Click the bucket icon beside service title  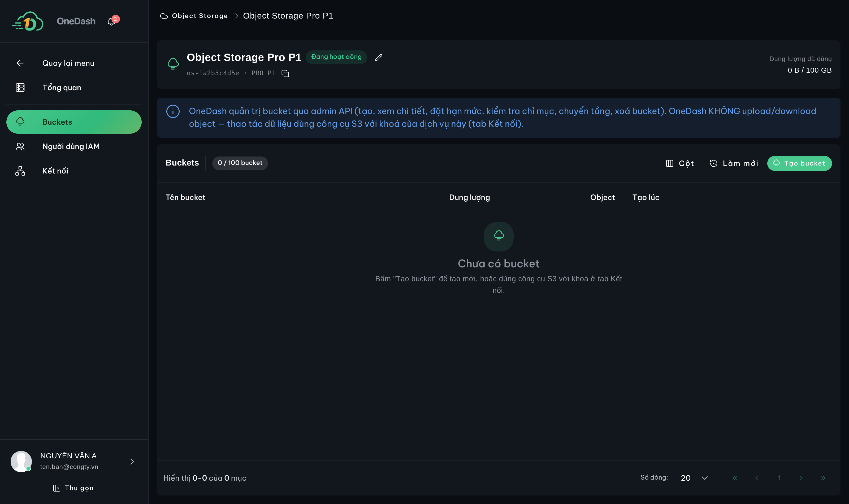coord(173,63)
